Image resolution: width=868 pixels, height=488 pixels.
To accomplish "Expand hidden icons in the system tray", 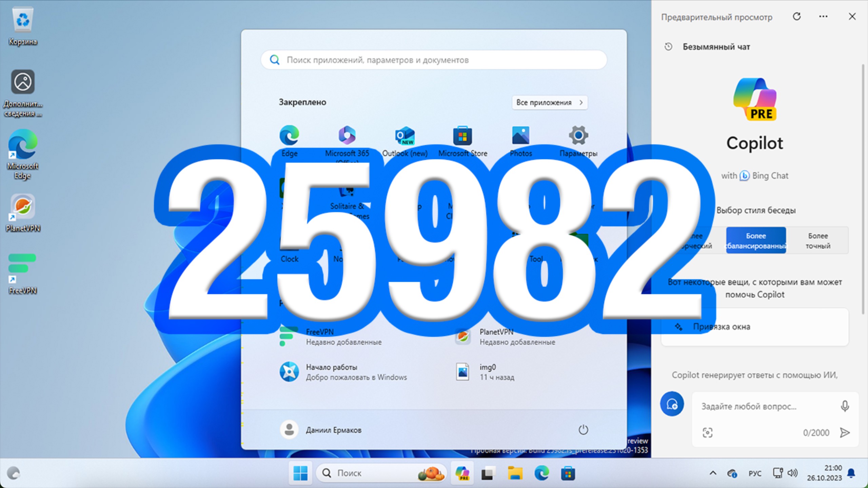I will 713,473.
